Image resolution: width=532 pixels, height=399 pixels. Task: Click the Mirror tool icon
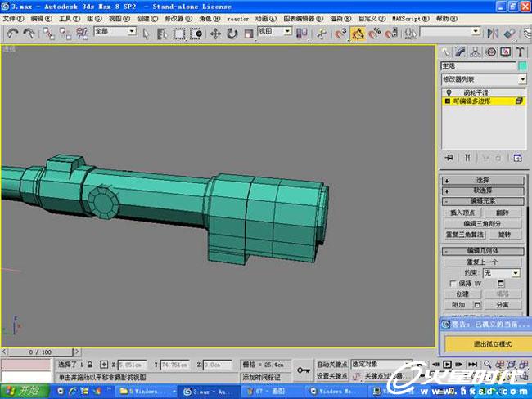[x=492, y=34]
